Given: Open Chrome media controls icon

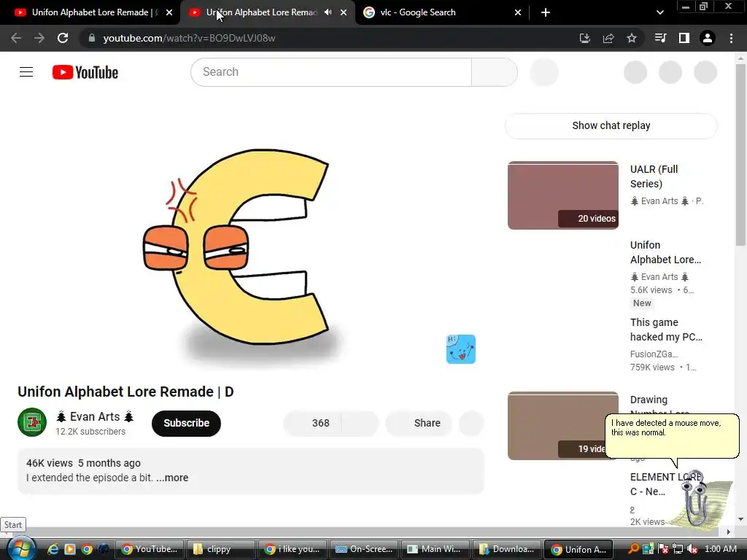Looking at the screenshot, I should [x=660, y=38].
